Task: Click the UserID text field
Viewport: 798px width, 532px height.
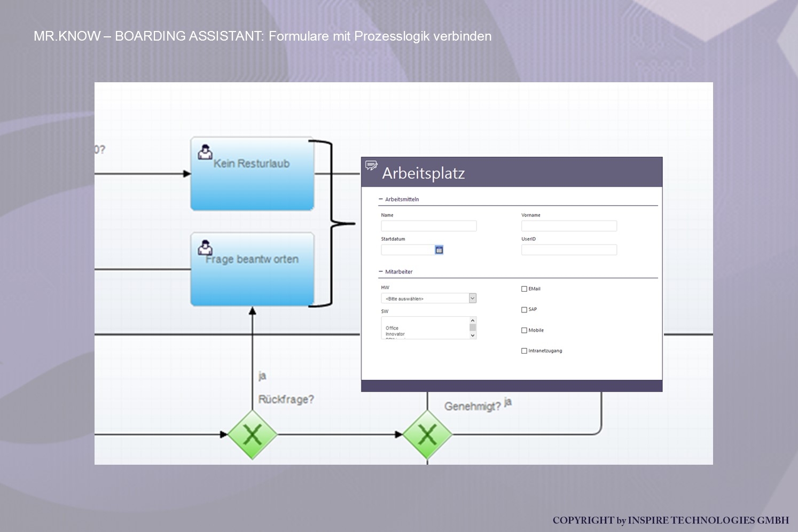Action: (569, 250)
